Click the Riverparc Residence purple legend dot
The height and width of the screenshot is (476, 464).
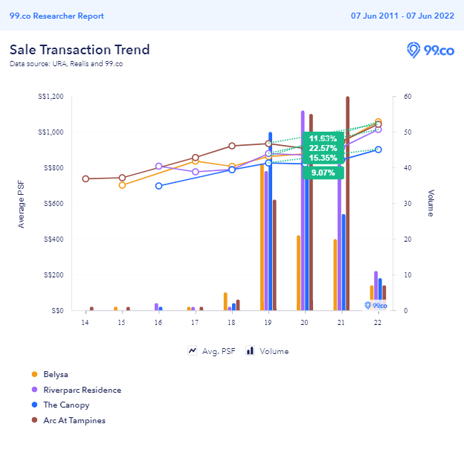click(35, 390)
